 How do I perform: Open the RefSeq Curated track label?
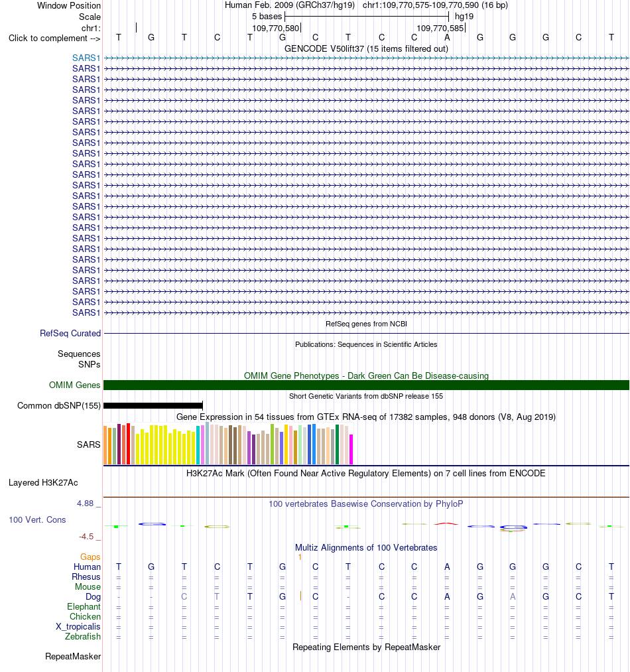70,334
